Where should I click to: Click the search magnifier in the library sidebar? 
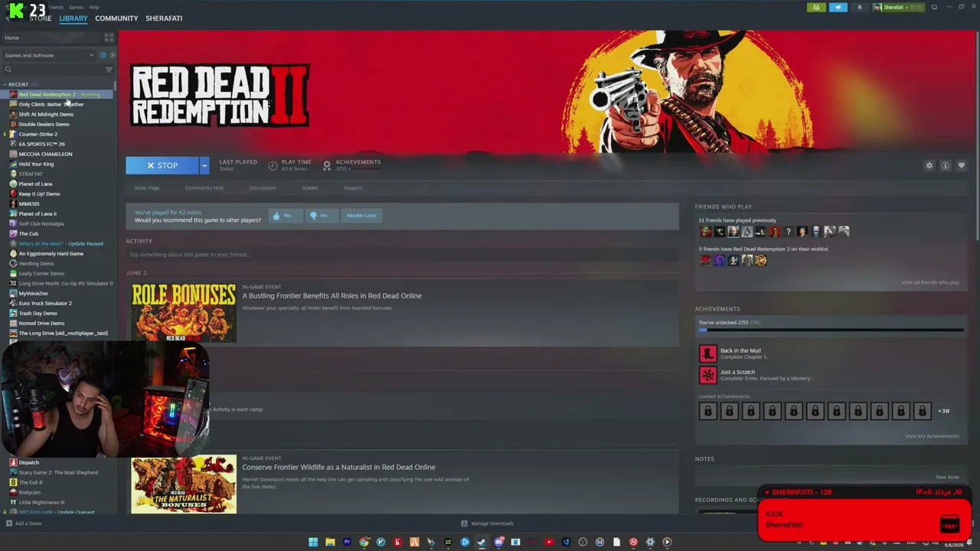pos(8,70)
